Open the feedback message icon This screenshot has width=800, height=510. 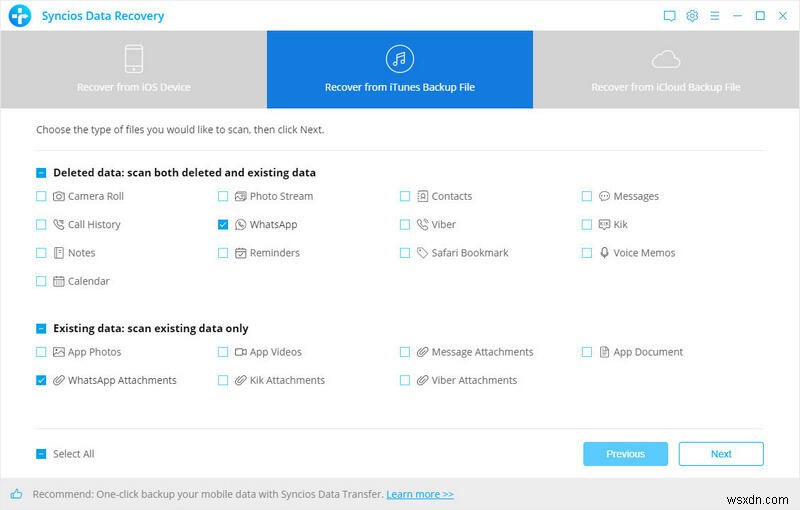point(669,16)
